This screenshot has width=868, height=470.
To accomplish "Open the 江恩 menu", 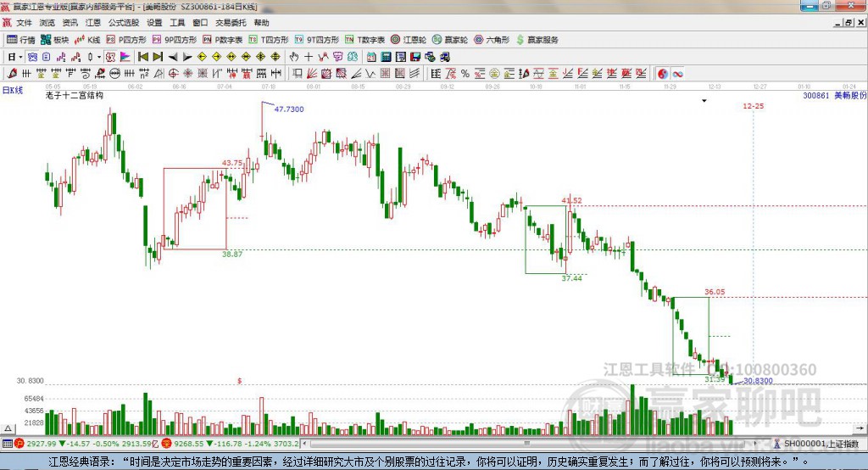I will (x=93, y=23).
